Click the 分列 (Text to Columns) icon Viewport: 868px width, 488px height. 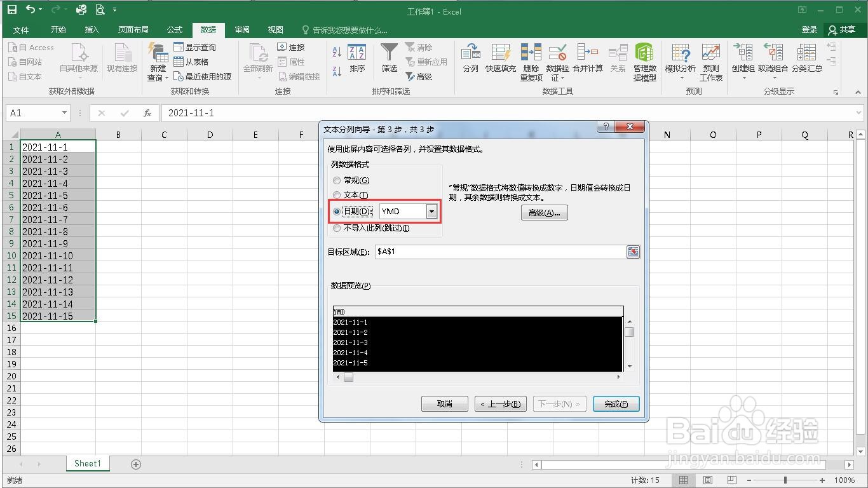[470, 60]
